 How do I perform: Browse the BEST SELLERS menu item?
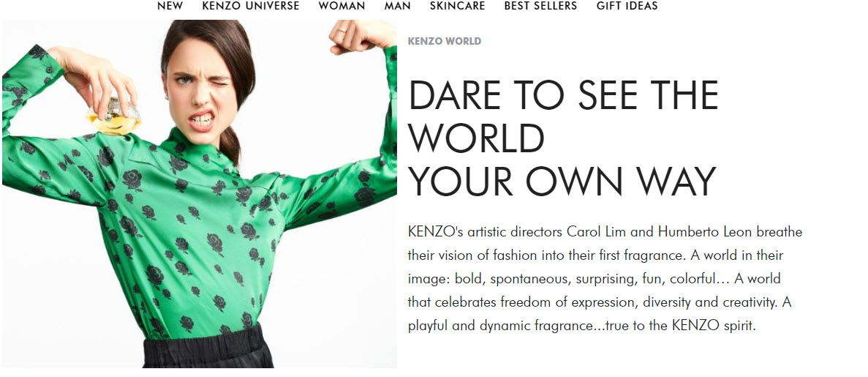540,6
